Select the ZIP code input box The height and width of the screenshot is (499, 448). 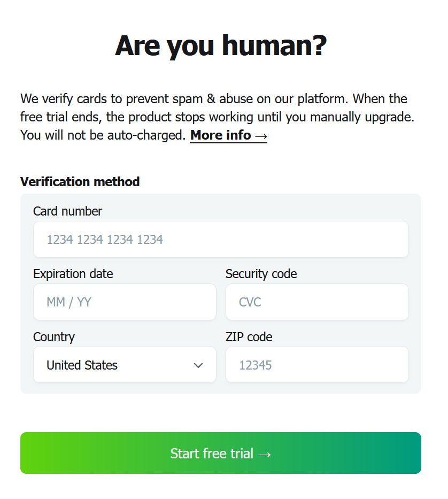[x=317, y=365]
